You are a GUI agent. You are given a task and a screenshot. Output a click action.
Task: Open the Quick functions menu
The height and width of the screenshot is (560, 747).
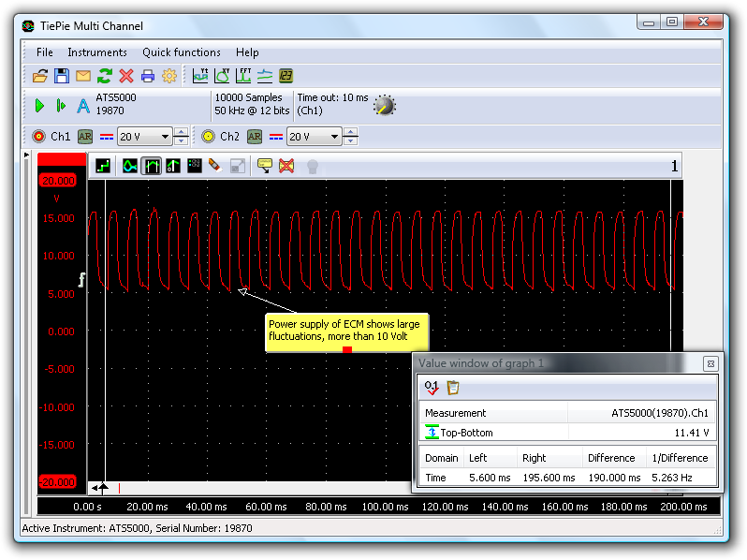pos(182,52)
